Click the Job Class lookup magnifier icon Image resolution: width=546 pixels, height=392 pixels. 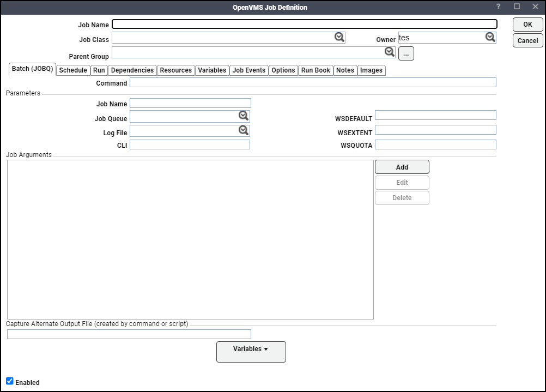tap(339, 37)
